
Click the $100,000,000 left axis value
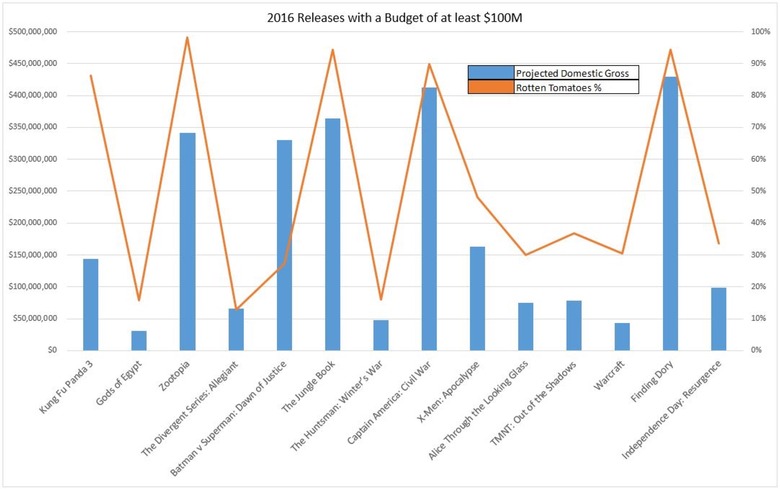coord(33,287)
